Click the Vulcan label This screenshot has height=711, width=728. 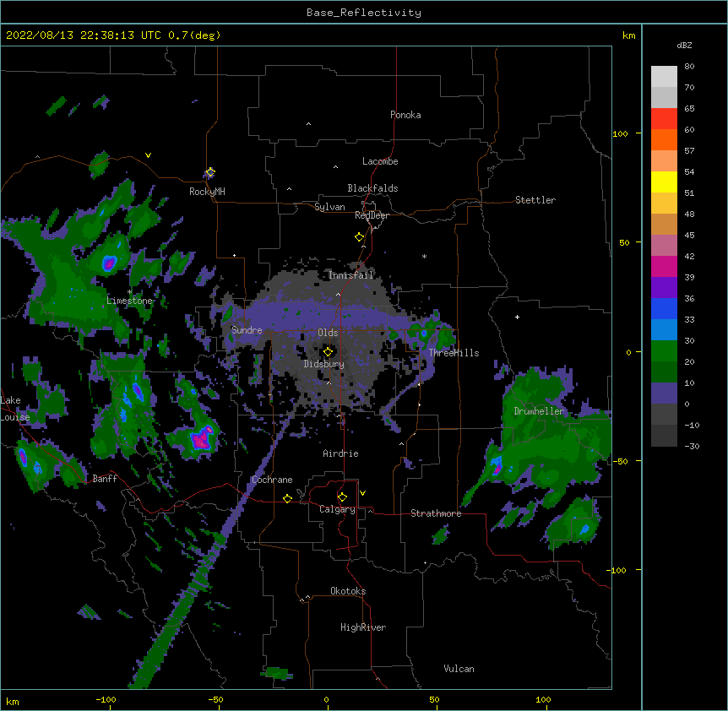coord(459,669)
